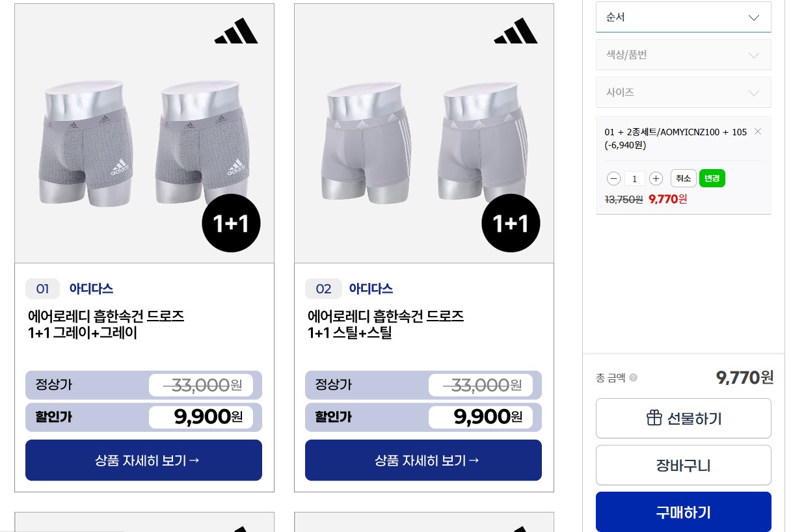Click the 1+1 badge on product 02

pyautogui.click(x=511, y=223)
